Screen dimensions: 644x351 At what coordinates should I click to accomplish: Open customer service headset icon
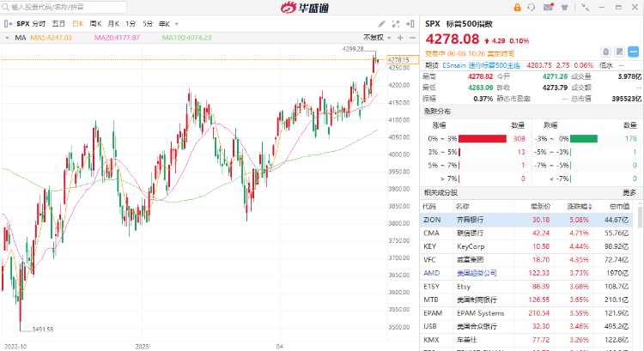pyautogui.click(x=532, y=8)
